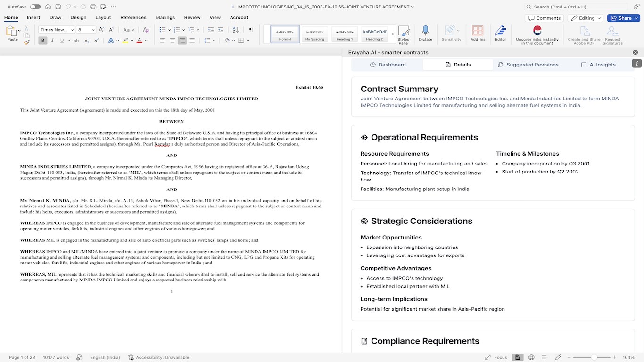Align text to center
The image size is (644, 362).
point(173,41)
